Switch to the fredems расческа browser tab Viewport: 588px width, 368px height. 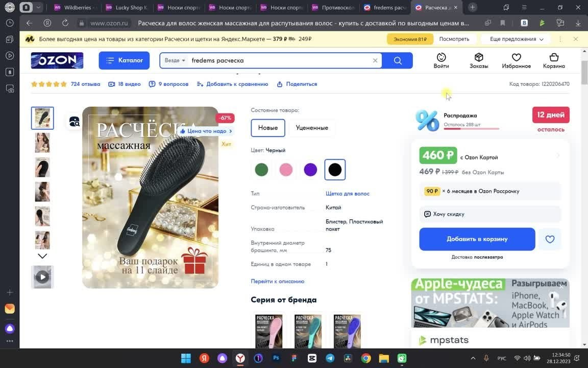click(386, 7)
